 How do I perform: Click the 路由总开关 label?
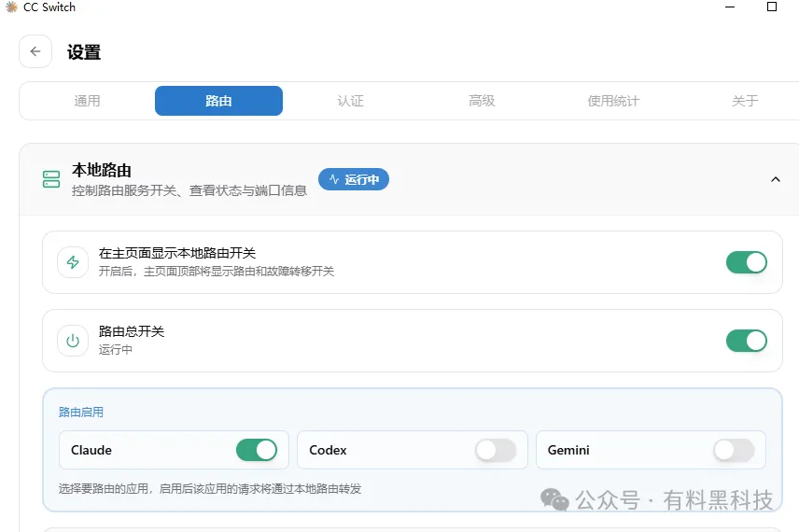coord(132,331)
